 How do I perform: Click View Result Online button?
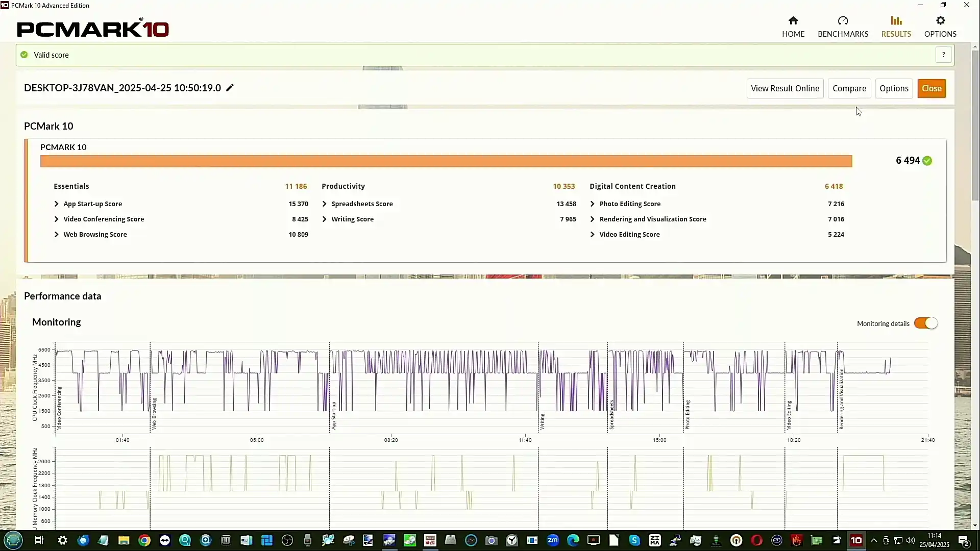click(785, 88)
